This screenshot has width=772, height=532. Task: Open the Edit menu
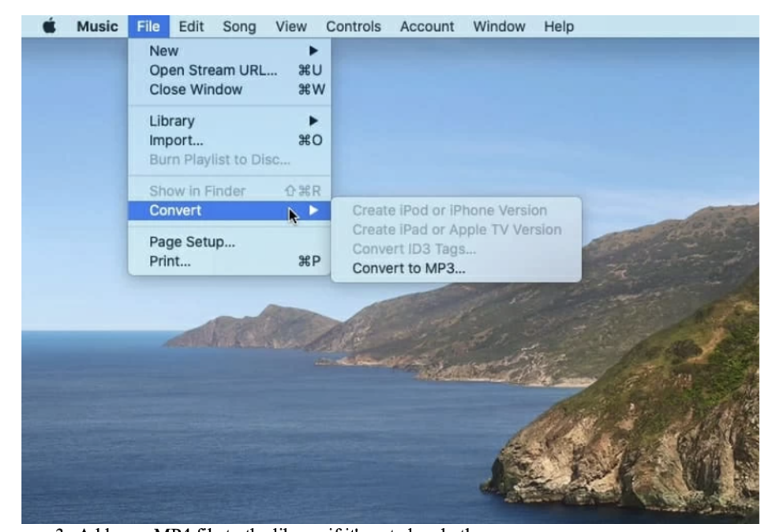(x=191, y=27)
